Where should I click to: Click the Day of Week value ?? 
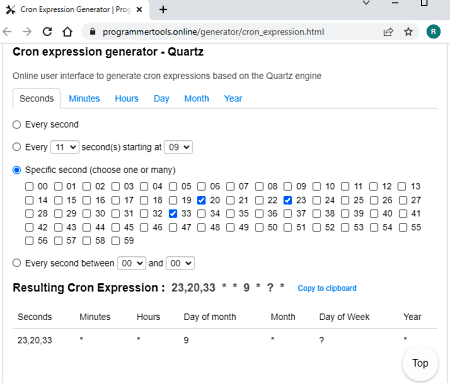coord(321,340)
